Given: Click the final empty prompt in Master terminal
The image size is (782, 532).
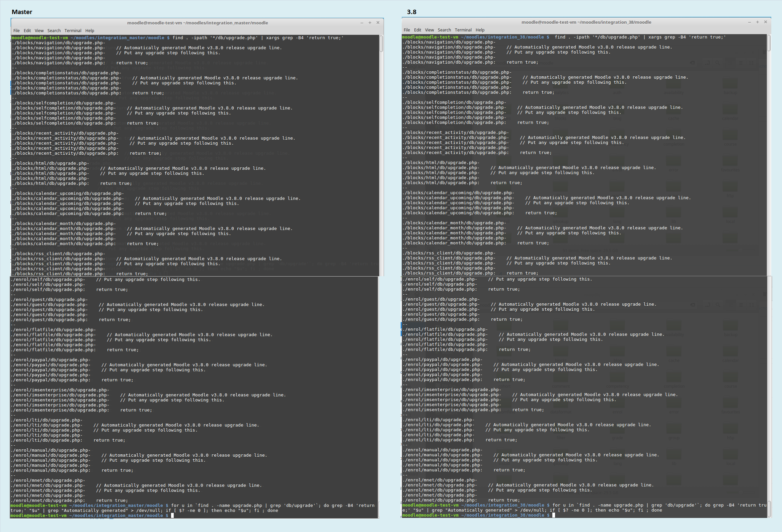Looking at the screenshot, I should pyautogui.click(x=92, y=516).
